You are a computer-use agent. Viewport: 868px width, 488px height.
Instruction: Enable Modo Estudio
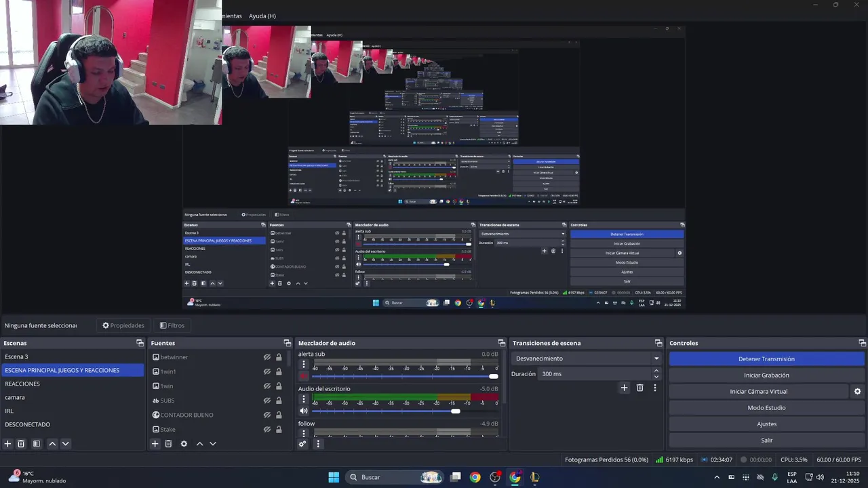(x=766, y=408)
